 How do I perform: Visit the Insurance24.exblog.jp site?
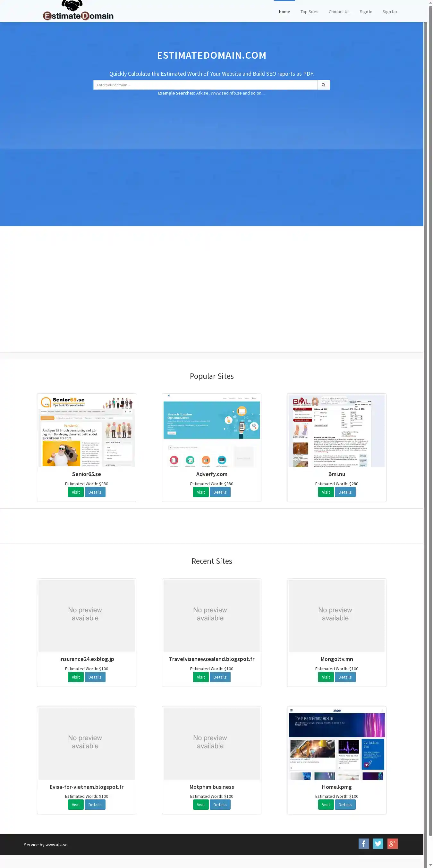(x=76, y=677)
